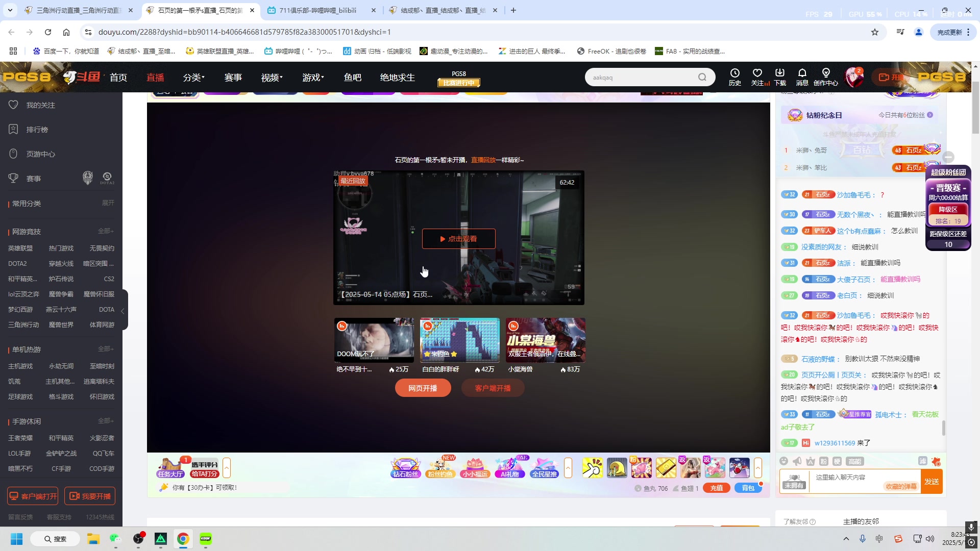Click the 客户端开播 button
The width and height of the screenshot is (980, 551).
tap(493, 388)
